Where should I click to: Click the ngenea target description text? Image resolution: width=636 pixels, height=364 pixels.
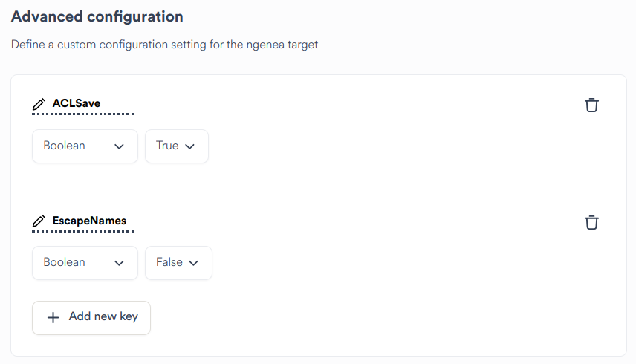pyautogui.click(x=164, y=45)
